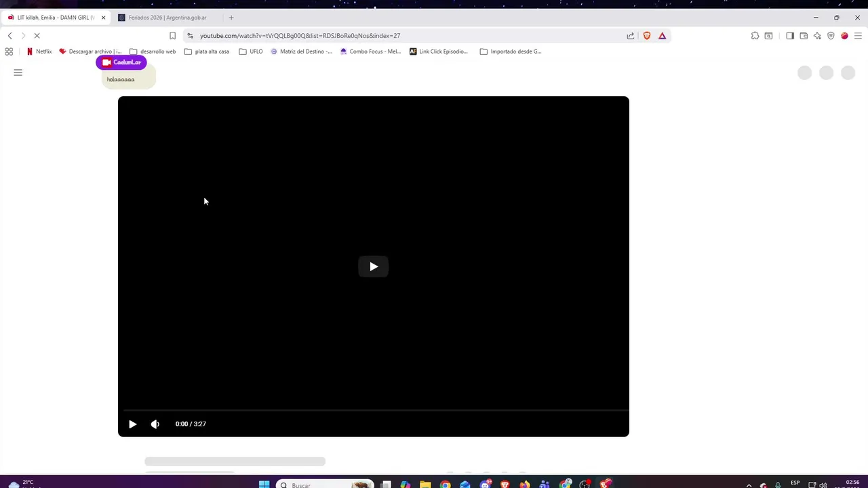Open the Brave main menu button
Screen dimensions: 868x488
click(x=858, y=36)
